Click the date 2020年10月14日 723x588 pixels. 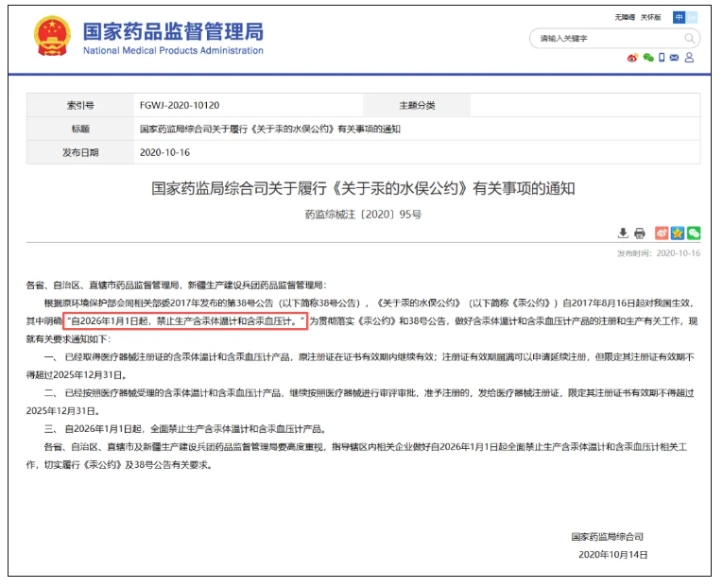(612, 555)
